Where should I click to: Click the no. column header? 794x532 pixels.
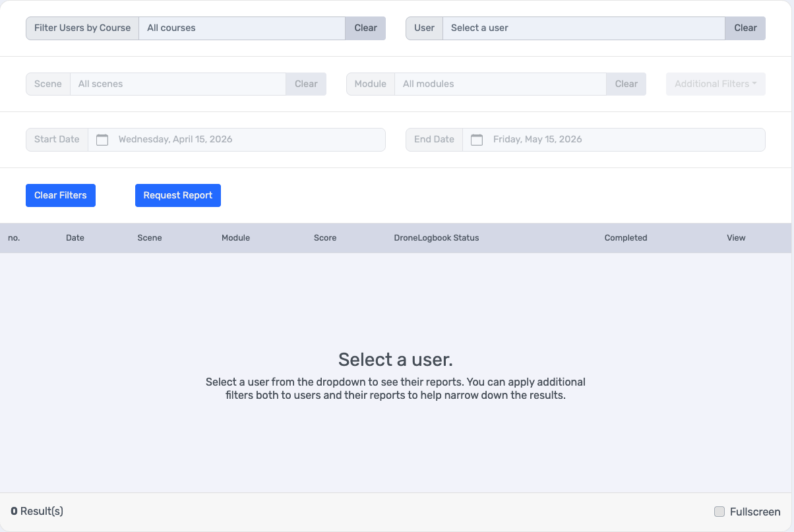point(14,238)
